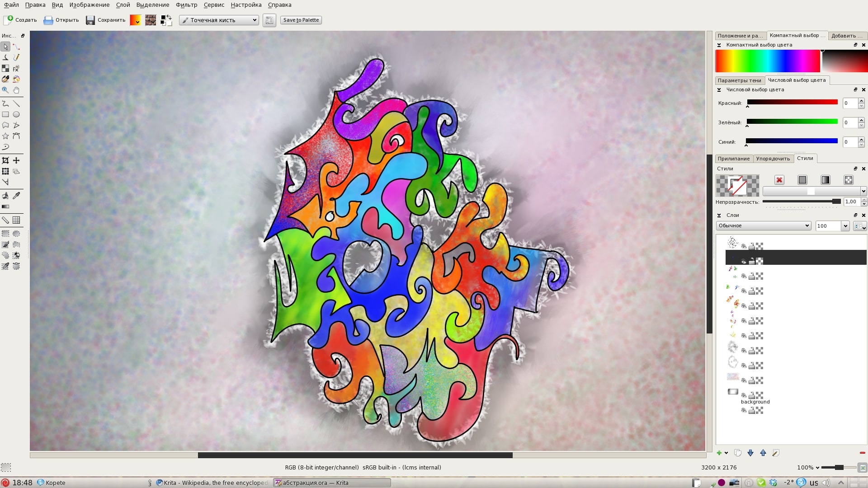Viewport: 868px width, 488px height.
Task: Click the green channel color slider
Action: point(791,122)
